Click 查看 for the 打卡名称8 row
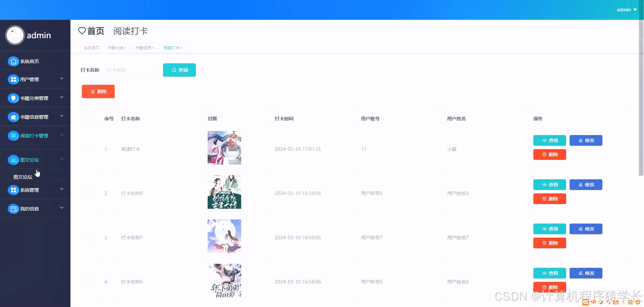The width and height of the screenshot is (644, 307). (549, 185)
